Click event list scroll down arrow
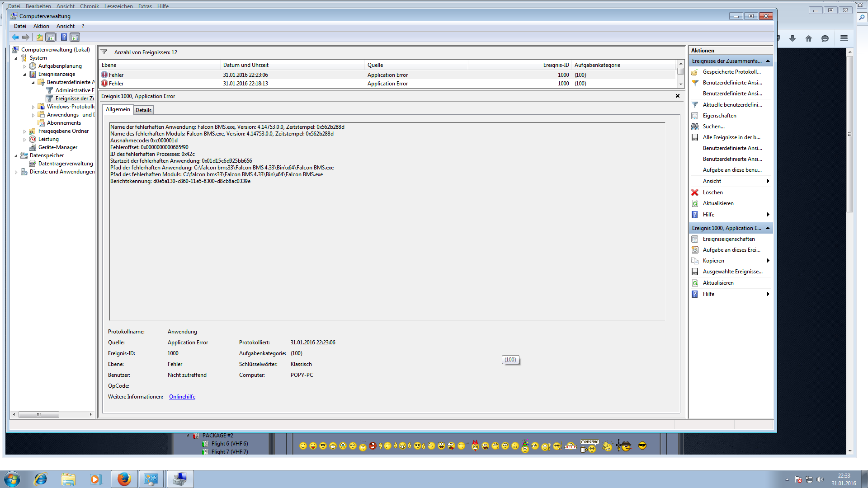The height and width of the screenshot is (488, 868). 680,84
